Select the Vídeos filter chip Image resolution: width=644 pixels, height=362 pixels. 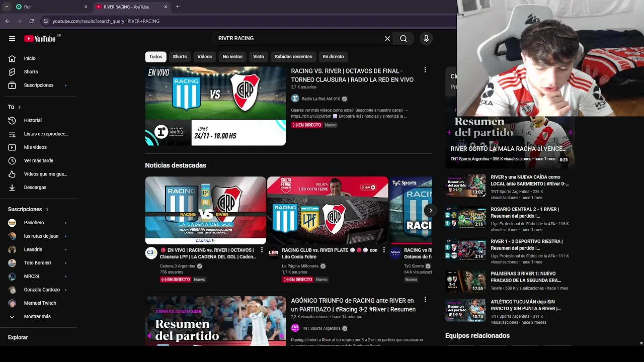point(205,57)
